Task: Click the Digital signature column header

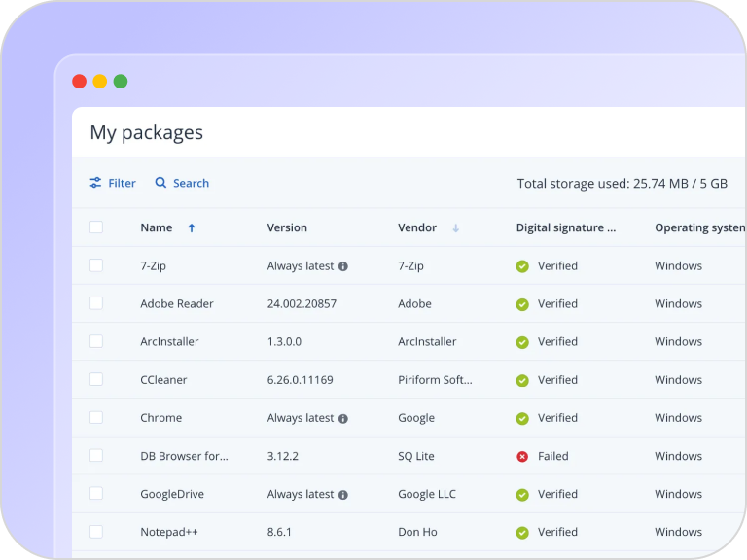Action: click(x=565, y=227)
